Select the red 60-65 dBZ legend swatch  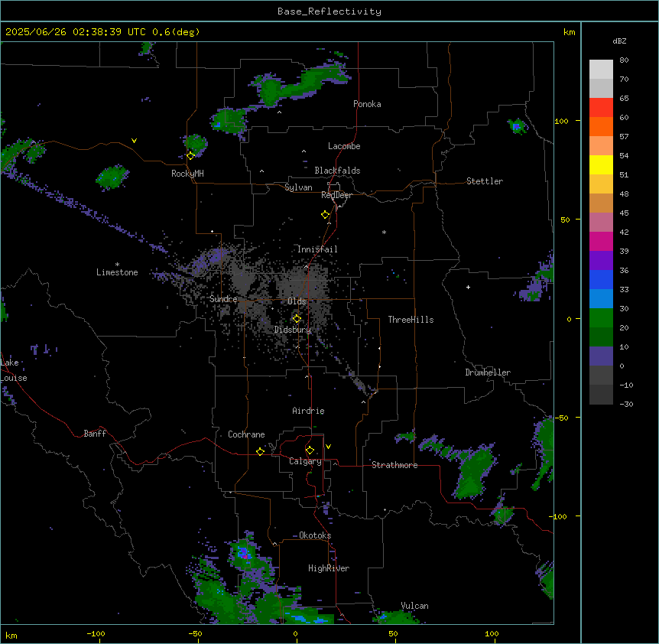click(601, 108)
